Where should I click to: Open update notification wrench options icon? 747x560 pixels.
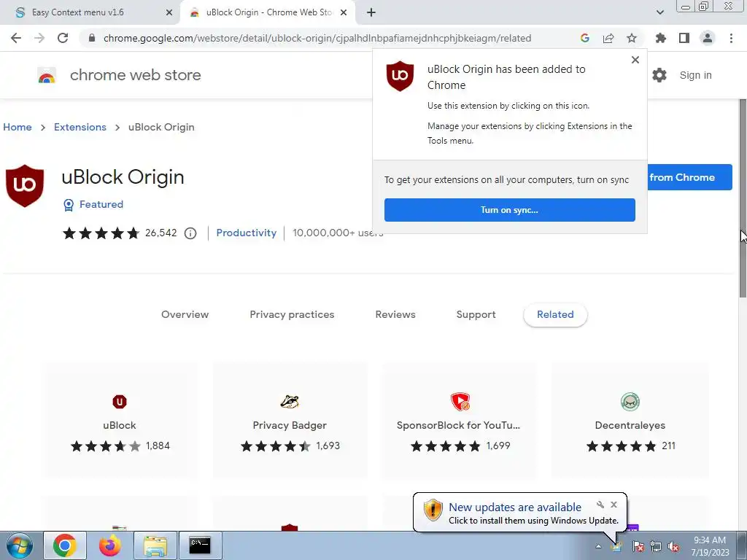(x=600, y=505)
